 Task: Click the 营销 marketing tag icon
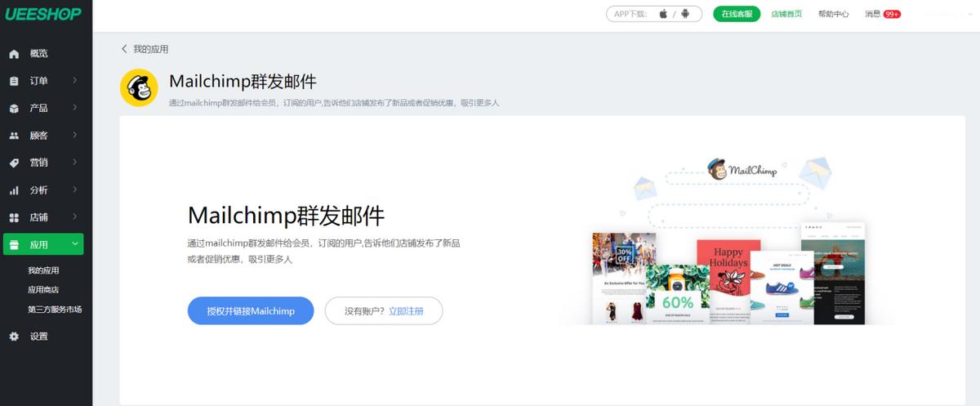pos(14,163)
